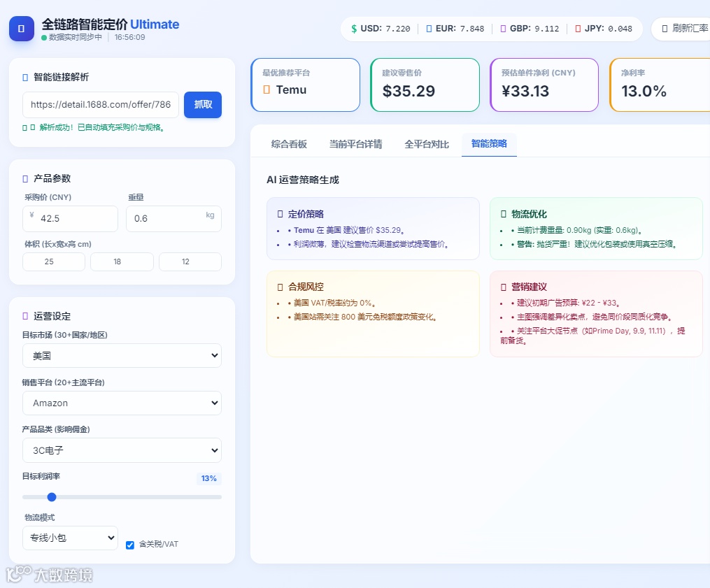710x588 pixels.
Task: Click the USD rate value 7.220
Action: click(x=398, y=29)
